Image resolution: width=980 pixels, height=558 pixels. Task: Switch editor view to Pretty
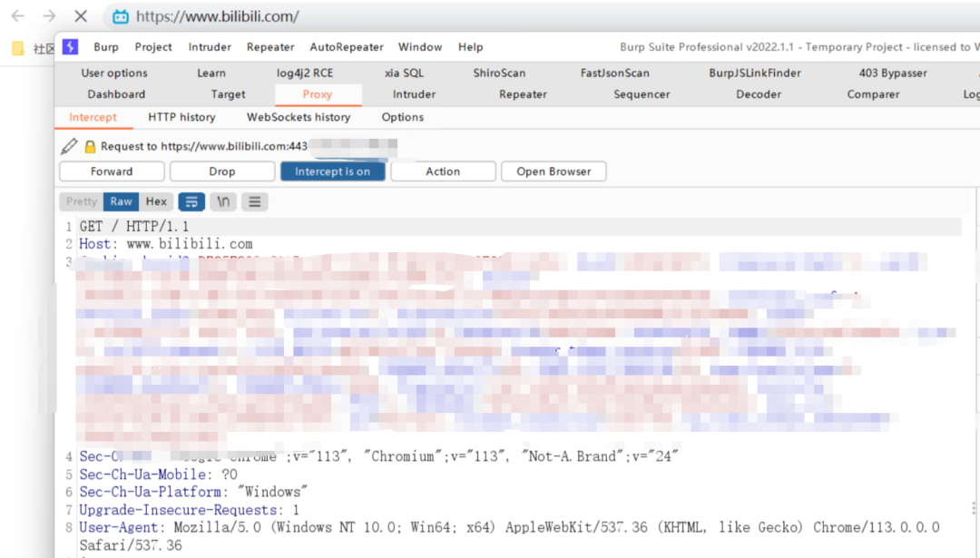82,201
